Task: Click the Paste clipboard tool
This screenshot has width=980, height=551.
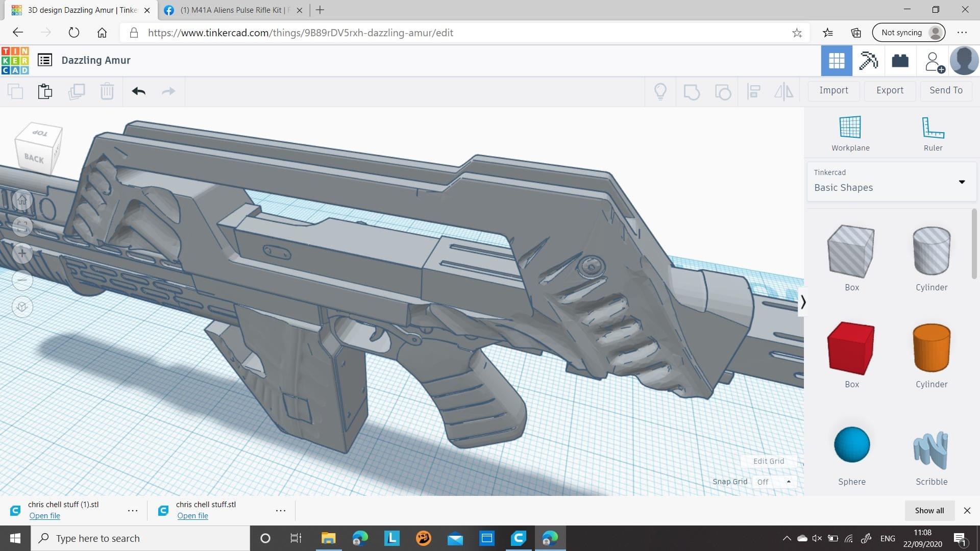Action: click(x=45, y=91)
